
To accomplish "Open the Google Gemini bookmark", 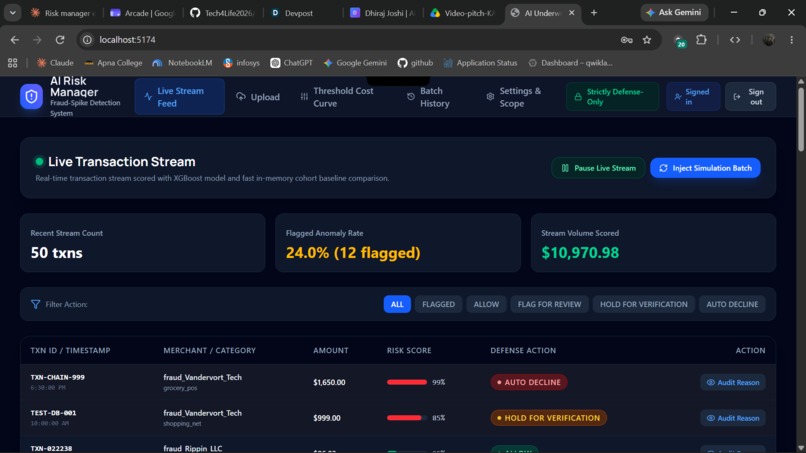I will (x=355, y=63).
